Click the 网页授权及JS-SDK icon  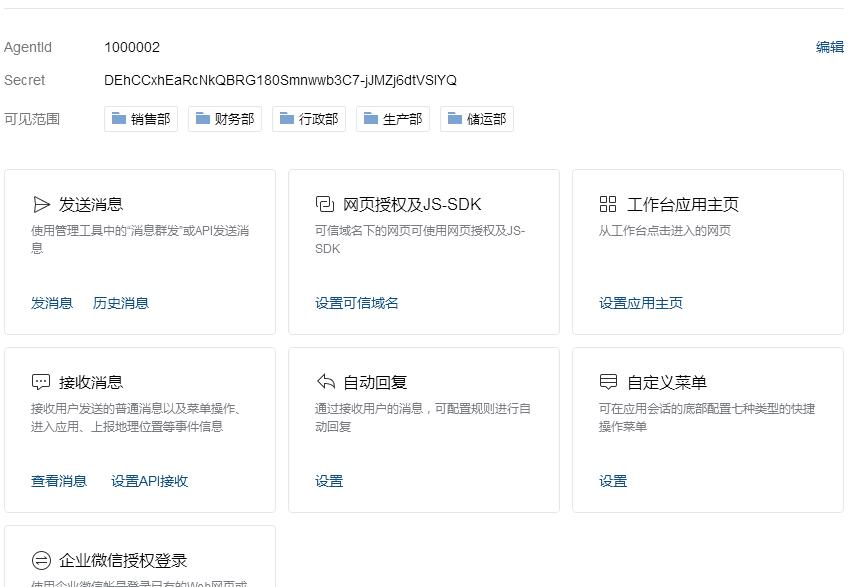click(x=324, y=205)
